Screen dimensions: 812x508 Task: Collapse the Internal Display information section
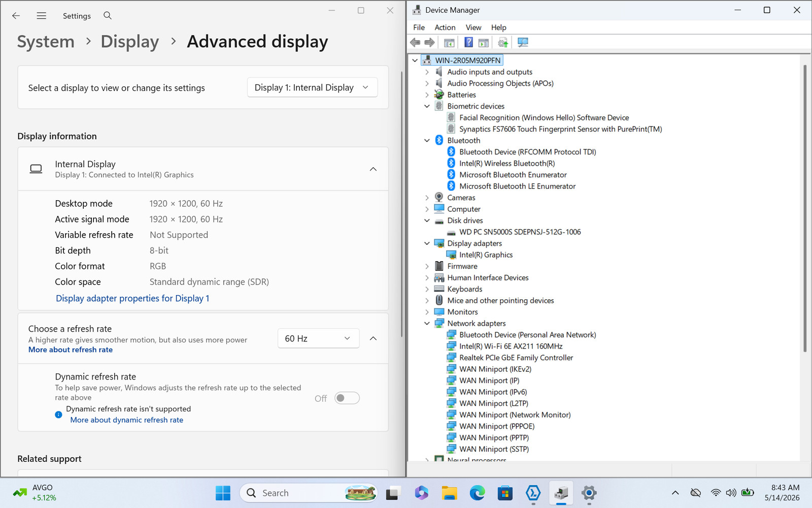click(373, 169)
